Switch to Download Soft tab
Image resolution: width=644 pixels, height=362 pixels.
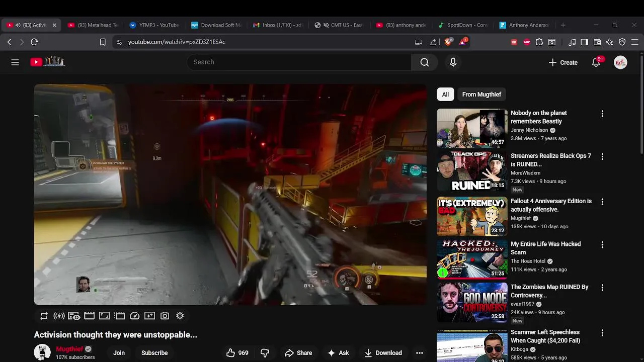[x=216, y=25]
